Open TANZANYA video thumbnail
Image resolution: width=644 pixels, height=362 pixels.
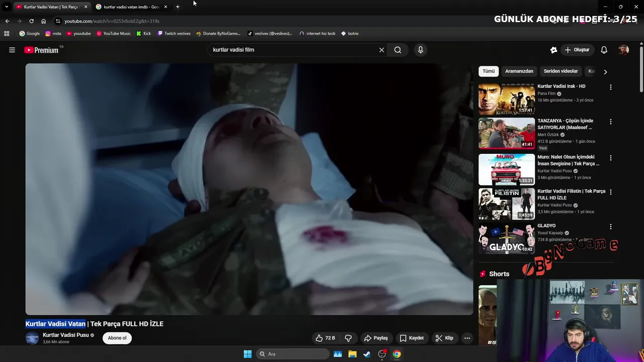(x=507, y=134)
